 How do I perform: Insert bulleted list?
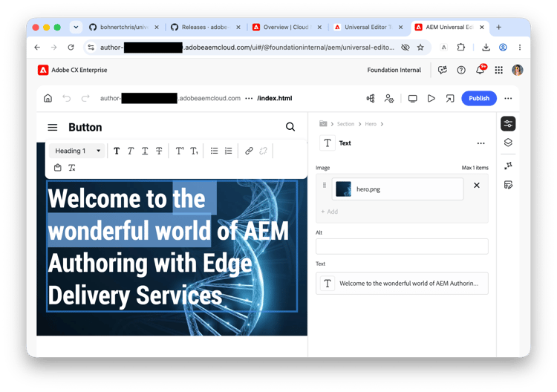pyautogui.click(x=214, y=151)
